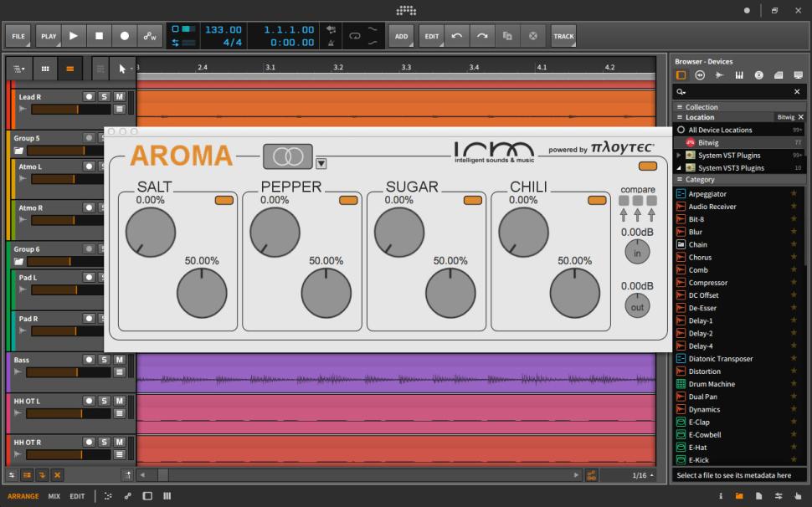
Task: Solo the Lead R track
Action: tap(105, 97)
